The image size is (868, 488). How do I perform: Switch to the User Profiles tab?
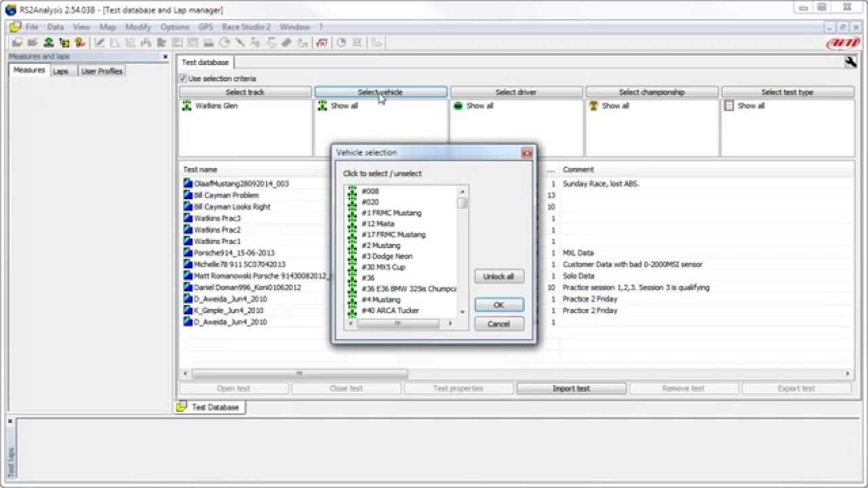[x=102, y=71]
